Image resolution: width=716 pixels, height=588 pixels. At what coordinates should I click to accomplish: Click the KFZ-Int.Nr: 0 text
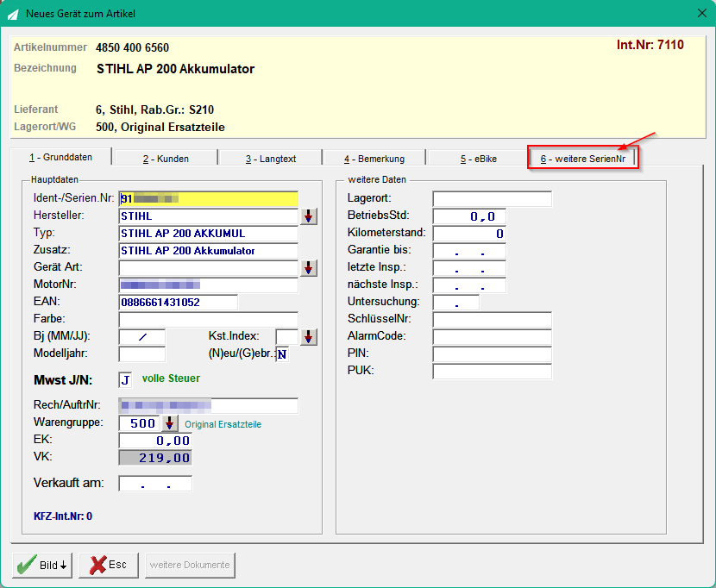[63, 516]
